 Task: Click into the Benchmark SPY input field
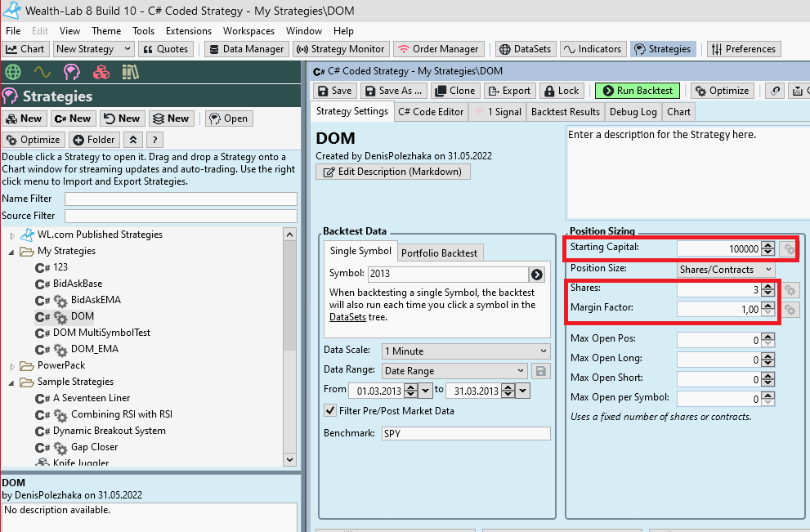pos(466,434)
